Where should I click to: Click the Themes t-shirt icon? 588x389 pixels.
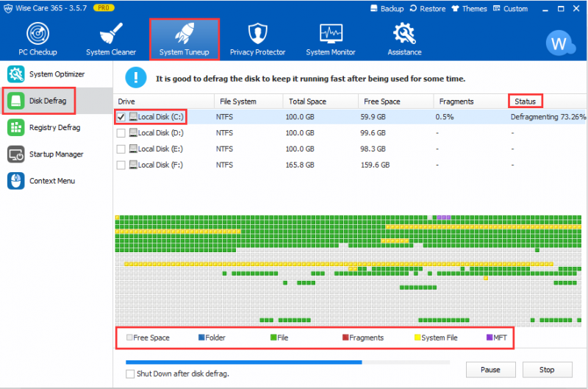[x=455, y=8]
